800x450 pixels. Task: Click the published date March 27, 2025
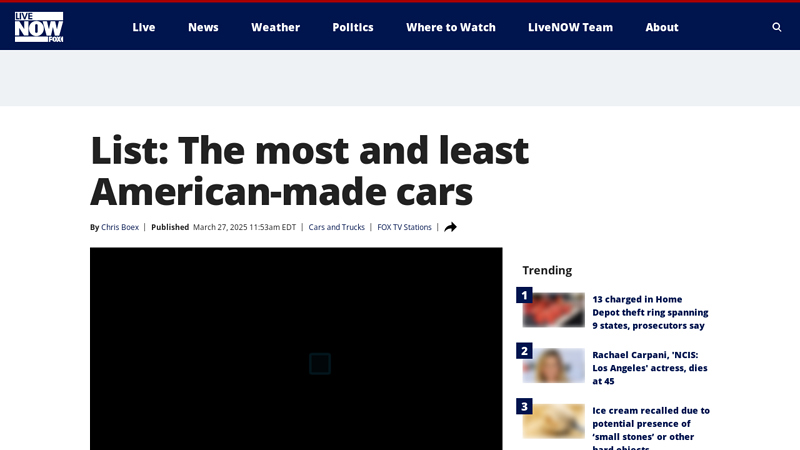coord(244,227)
